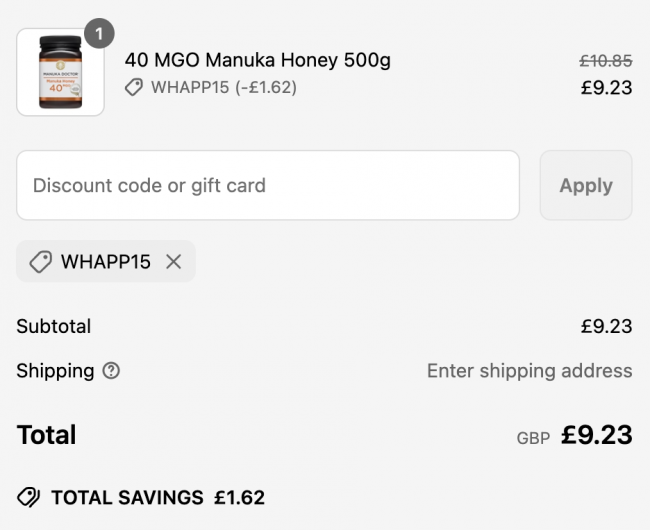Click the discount code or gift card field
Image resolution: width=650 pixels, height=530 pixels.
[x=267, y=185]
